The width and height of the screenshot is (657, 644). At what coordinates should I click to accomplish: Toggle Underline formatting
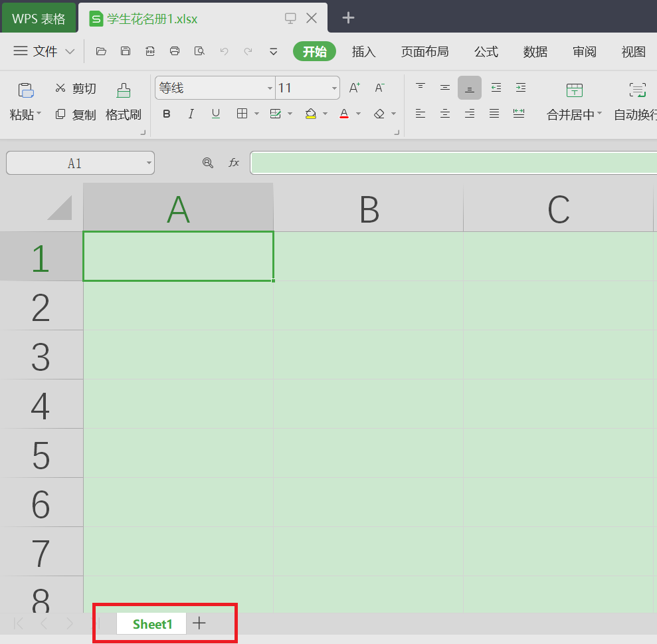(x=216, y=114)
